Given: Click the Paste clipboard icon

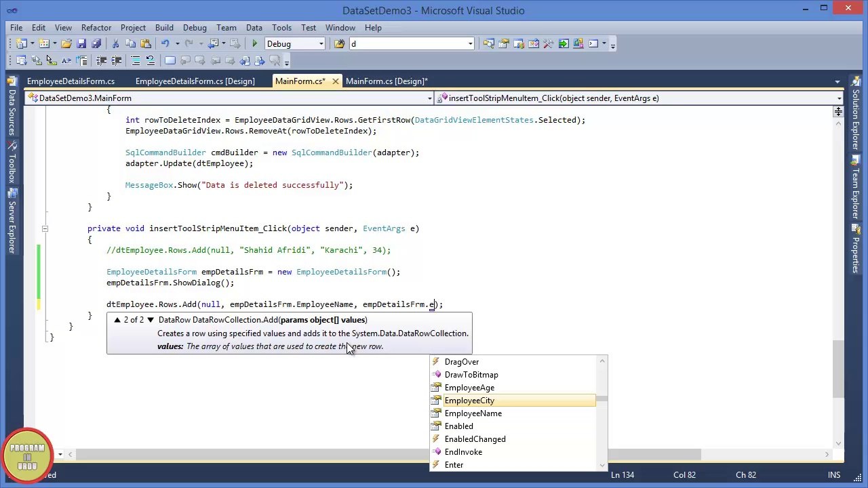Looking at the screenshot, I should [x=145, y=44].
